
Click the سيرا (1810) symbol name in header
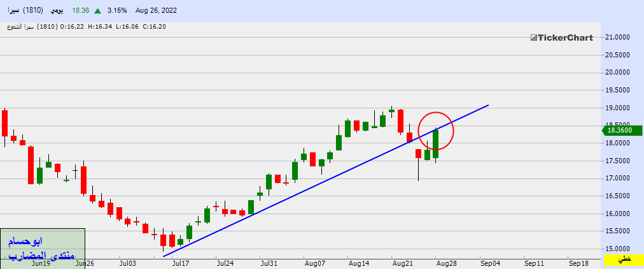pyautogui.click(x=25, y=10)
